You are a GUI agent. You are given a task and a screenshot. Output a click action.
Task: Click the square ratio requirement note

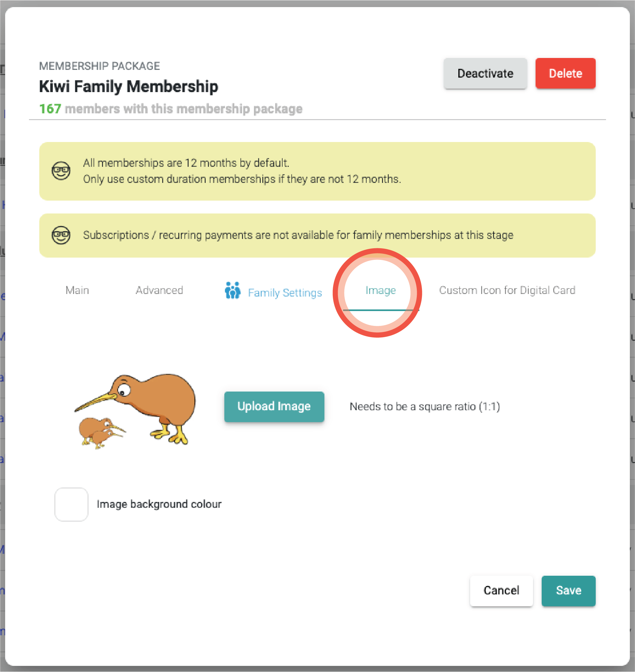425,406
